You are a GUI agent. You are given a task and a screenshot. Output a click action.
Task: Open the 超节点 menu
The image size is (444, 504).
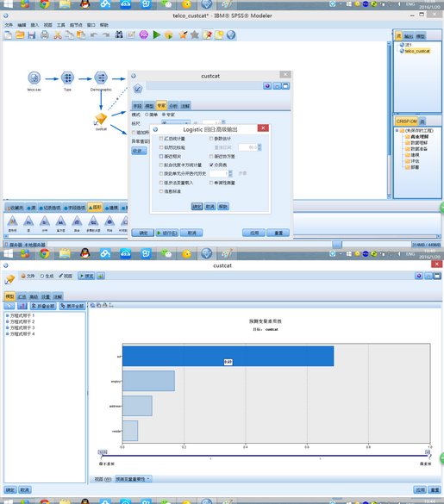point(76,25)
